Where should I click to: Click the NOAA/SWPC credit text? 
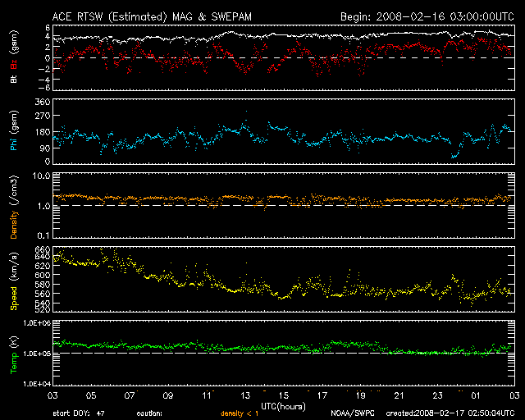353,413
